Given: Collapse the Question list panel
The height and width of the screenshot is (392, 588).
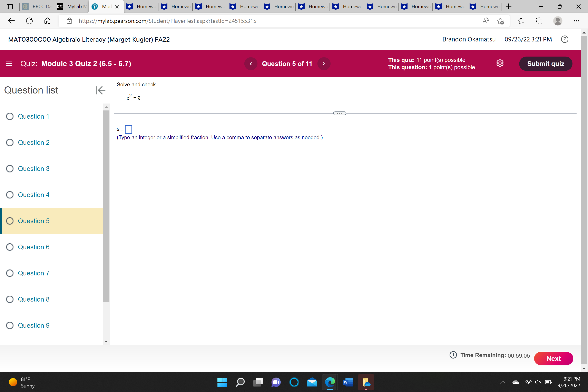Looking at the screenshot, I should pos(100,90).
